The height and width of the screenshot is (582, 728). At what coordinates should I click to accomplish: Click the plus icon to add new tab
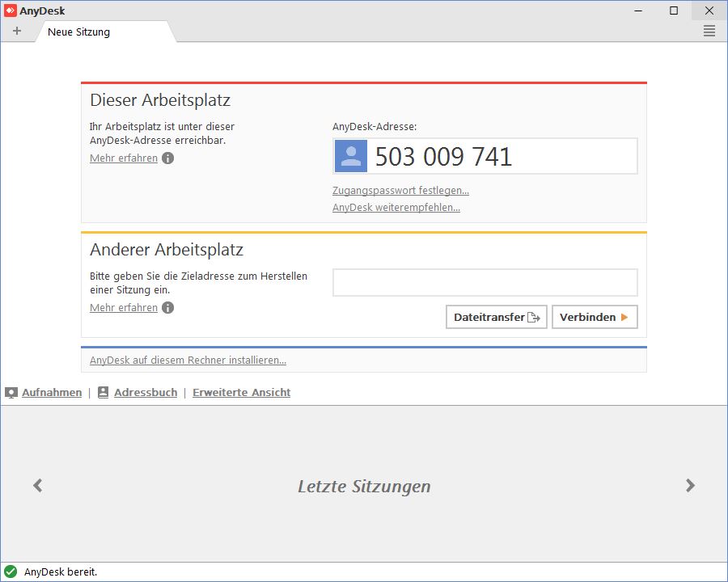coord(17,31)
